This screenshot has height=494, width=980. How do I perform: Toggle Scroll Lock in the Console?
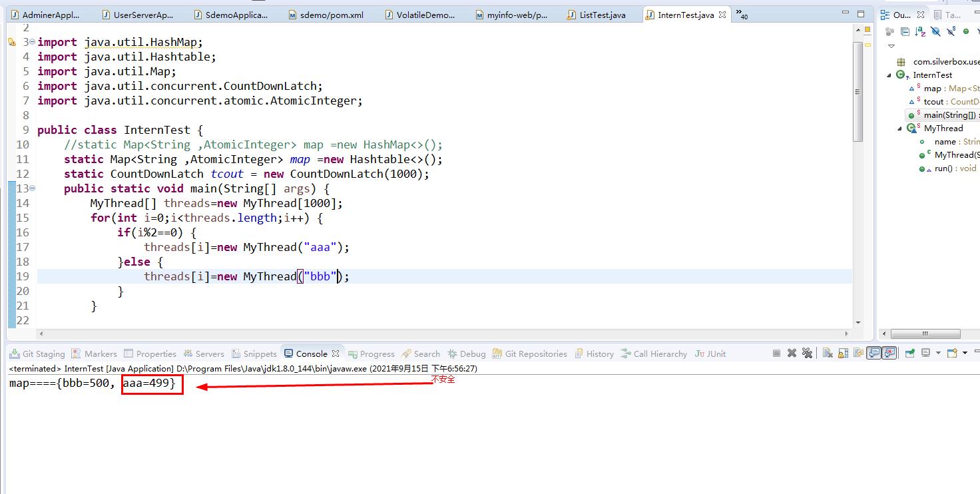[x=843, y=354]
